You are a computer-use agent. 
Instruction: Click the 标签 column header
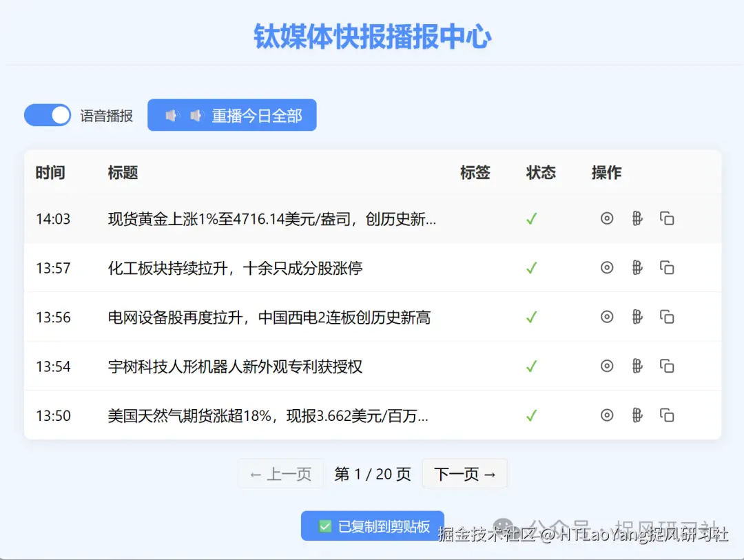475,173
